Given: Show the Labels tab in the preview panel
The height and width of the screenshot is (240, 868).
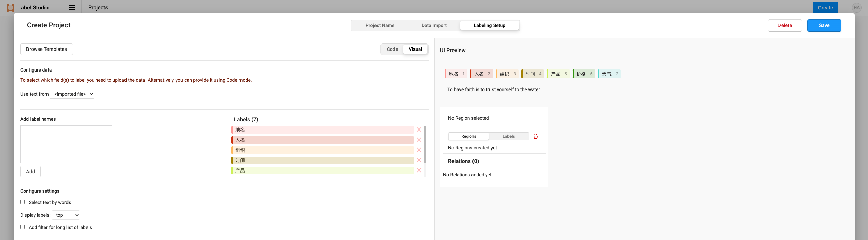Looking at the screenshot, I should [508, 136].
